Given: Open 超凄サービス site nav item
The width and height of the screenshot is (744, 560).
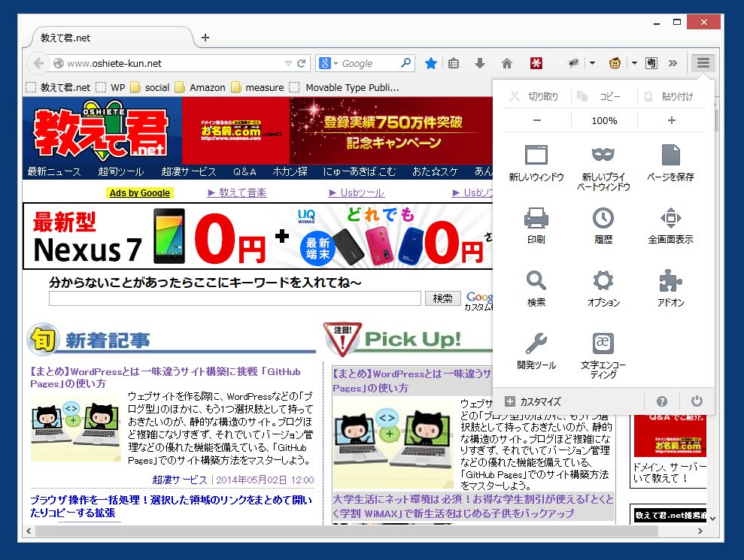Looking at the screenshot, I should point(188,171).
